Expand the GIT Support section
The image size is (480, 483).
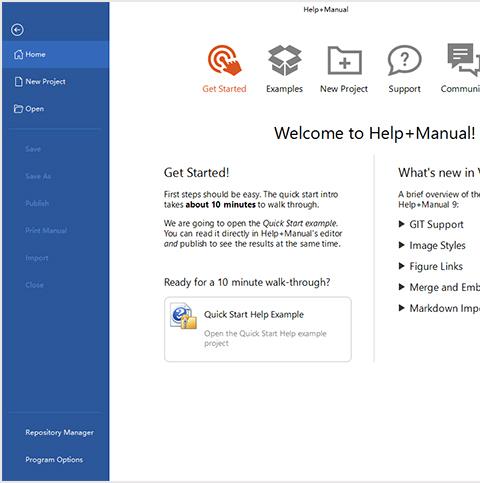coord(401,224)
